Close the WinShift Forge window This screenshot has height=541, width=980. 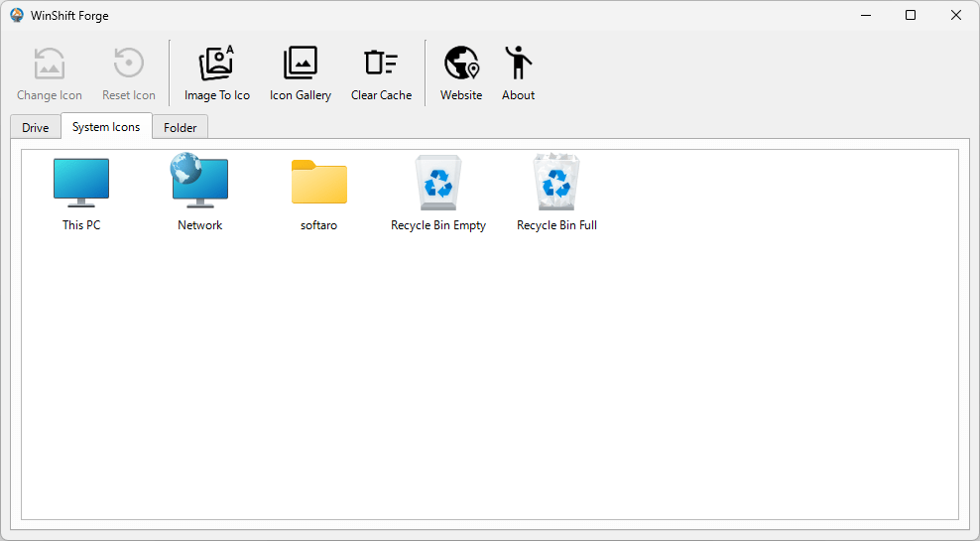[955, 15]
